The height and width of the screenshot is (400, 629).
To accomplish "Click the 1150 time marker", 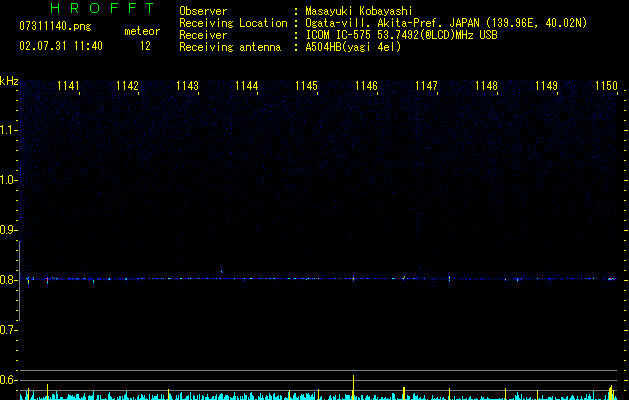I will click(606, 86).
